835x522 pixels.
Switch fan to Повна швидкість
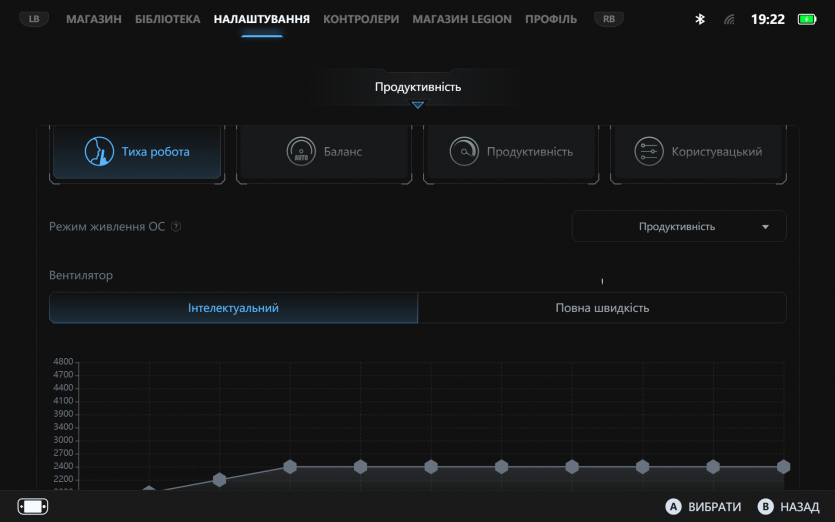(x=602, y=308)
